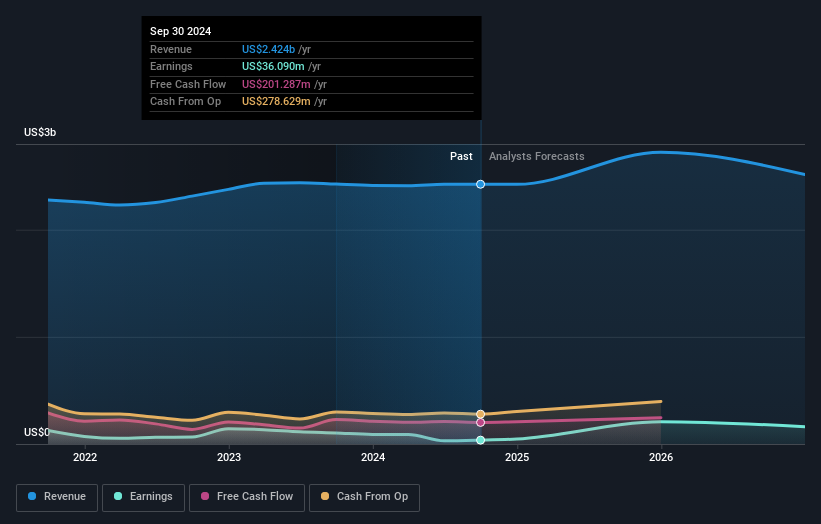Screen dimensions: 821x524
Task: Toggle the Earnings legend button
Action: (x=143, y=497)
